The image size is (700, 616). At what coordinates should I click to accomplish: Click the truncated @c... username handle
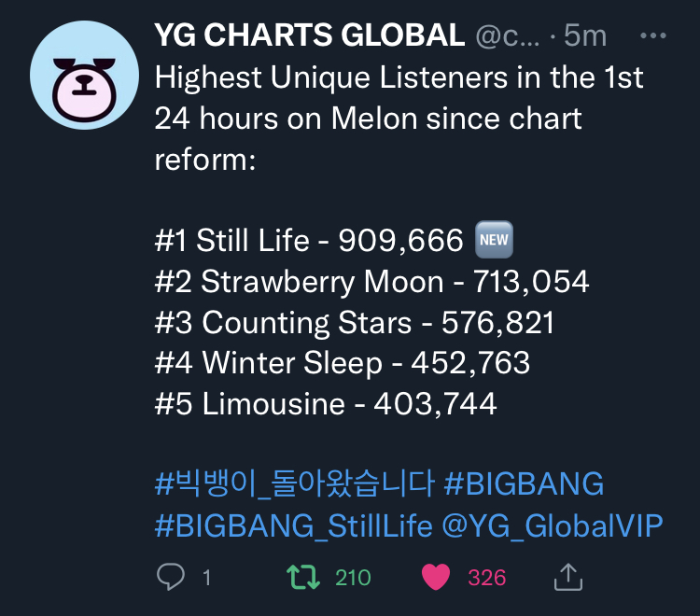tap(507, 35)
